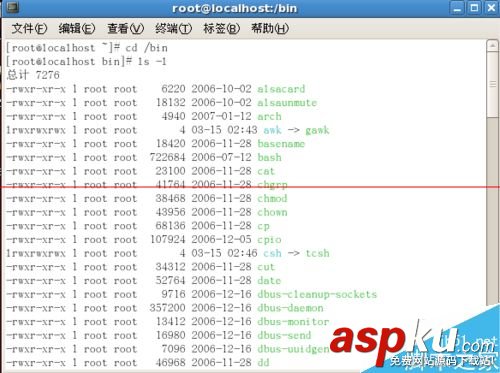Click the '总计 7276' total line
The image size is (500, 373).
(33, 75)
